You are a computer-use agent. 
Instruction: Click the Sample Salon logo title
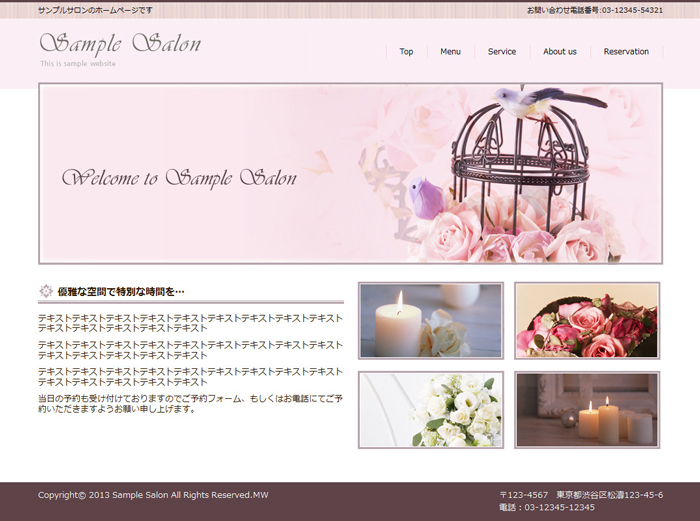tap(120, 44)
